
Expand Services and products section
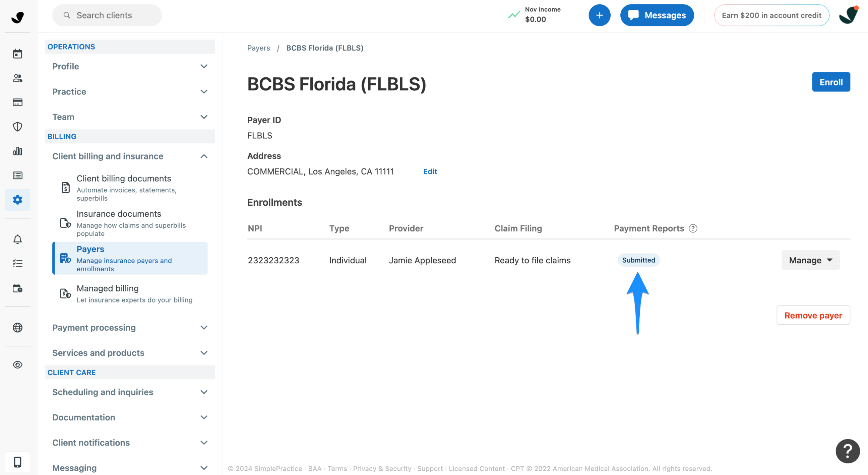point(130,353)
